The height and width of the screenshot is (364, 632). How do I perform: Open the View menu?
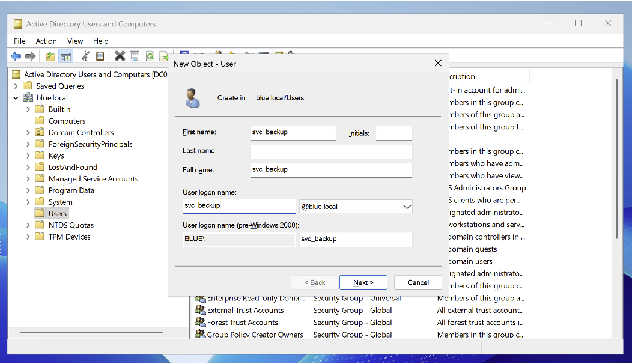point(75,41)
